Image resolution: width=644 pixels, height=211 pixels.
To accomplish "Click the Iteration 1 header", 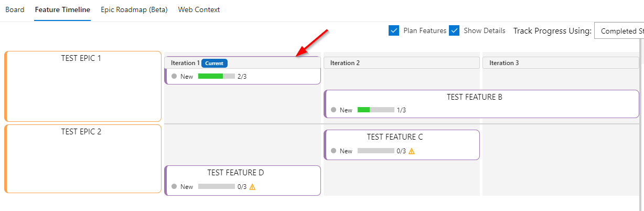I will (242, 63).
